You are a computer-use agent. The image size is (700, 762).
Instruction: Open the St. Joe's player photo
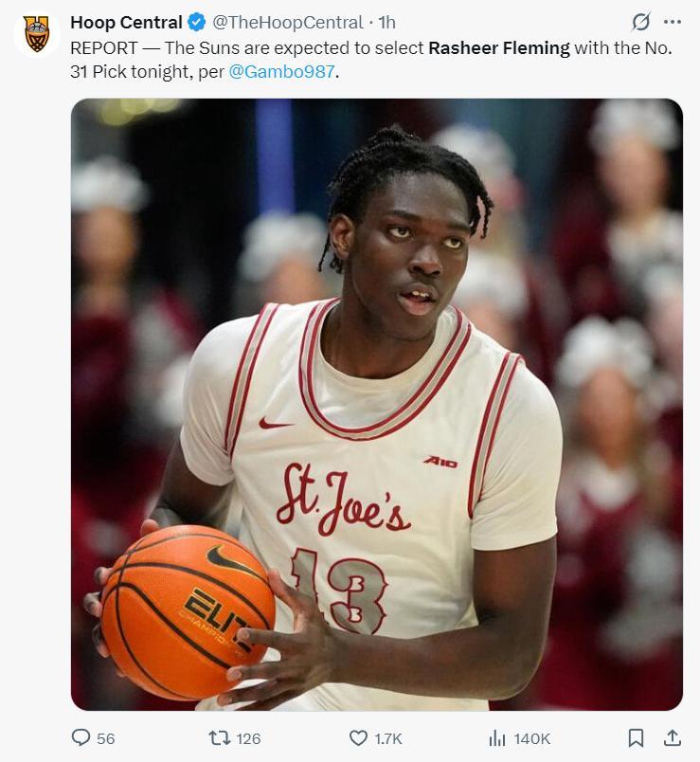(x=376, y=405)
